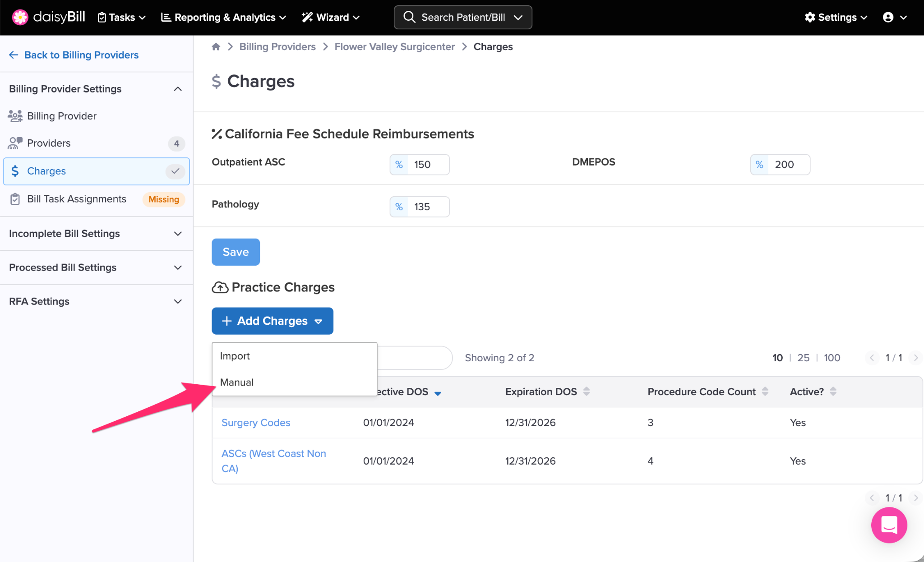Click the home breadcrumb icon

[x=216, y=47]
